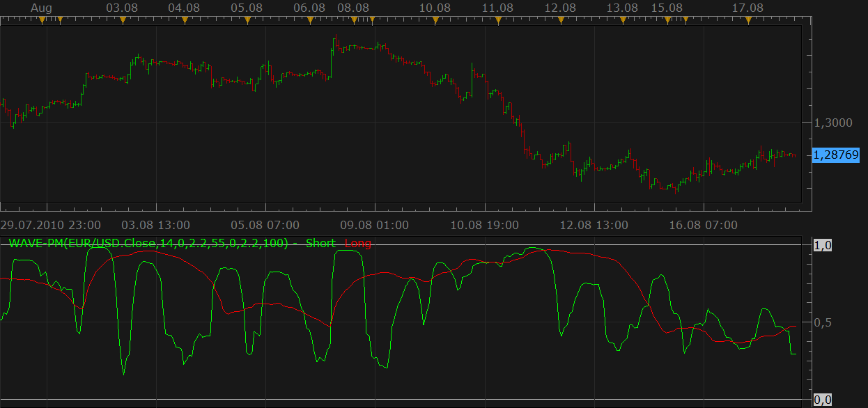Click the 10.08 day marker triangle

[x=435, y=20]
